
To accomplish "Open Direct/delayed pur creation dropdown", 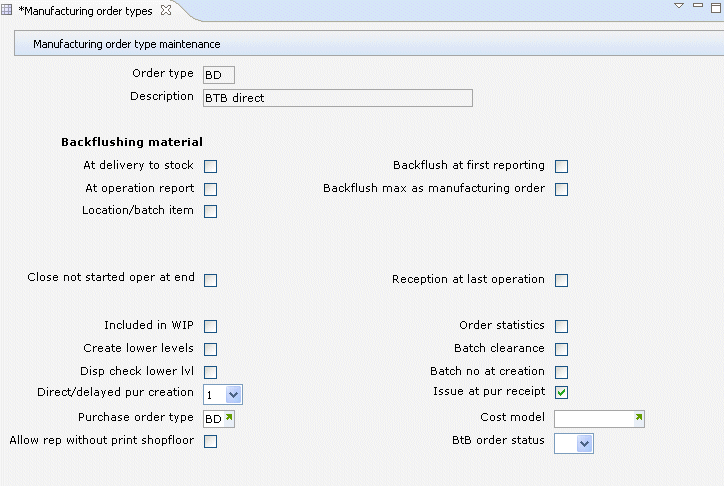I will [x=233, y=395].
